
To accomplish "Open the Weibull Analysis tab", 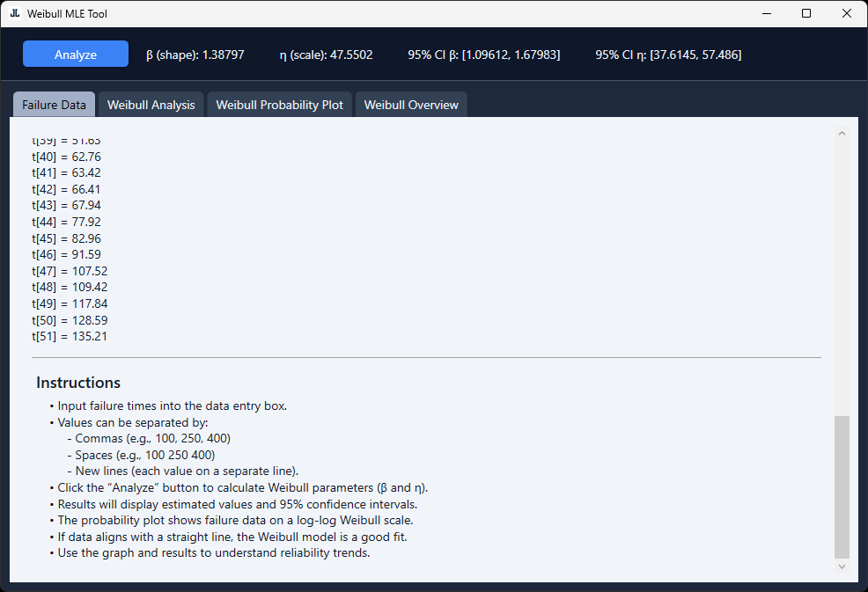I will pyautogui.click(x=151, y=105).
